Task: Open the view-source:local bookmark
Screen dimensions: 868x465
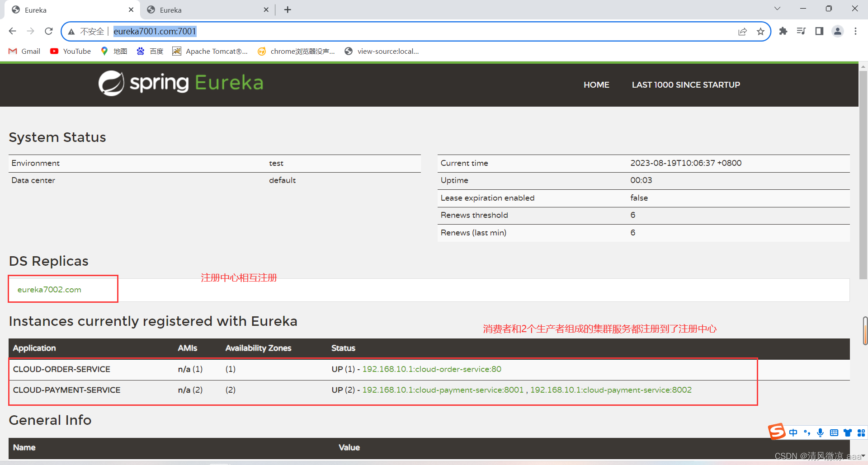Action: [382, 52]
